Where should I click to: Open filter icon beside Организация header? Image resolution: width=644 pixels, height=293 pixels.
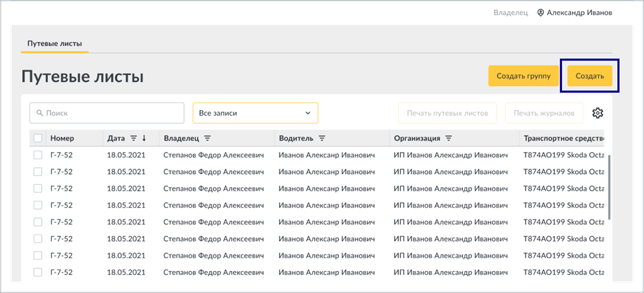click(x=449, y=139)
